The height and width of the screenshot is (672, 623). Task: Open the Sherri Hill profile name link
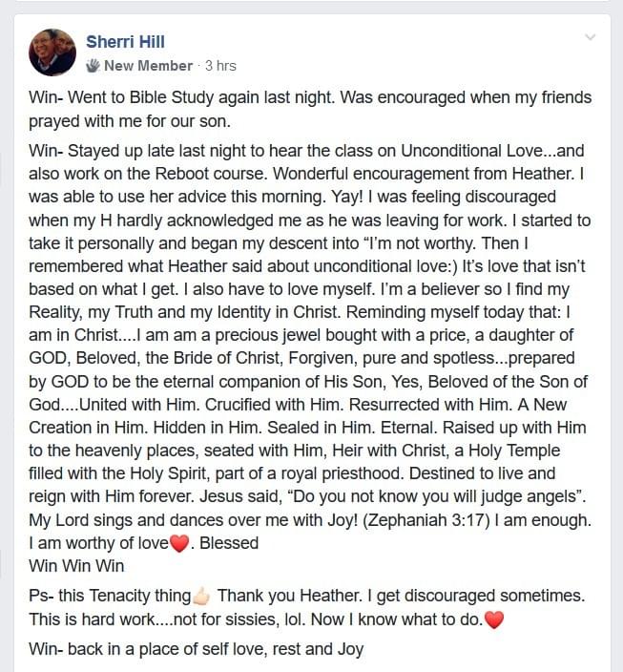click(125, 42)
